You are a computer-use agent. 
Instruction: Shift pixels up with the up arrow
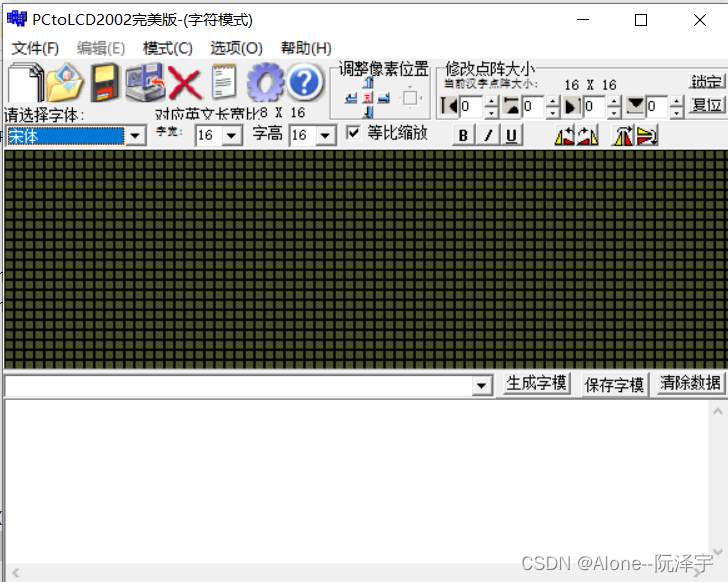click(368, 83)
